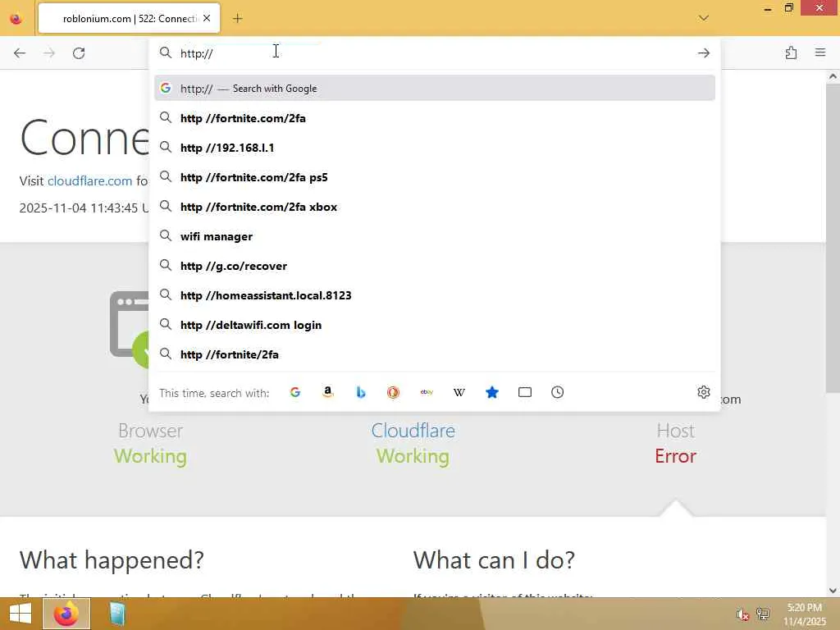Click the muted volume tray icon
The width and height of the screenshot is (840, 630).
click(x=742, y=614)
